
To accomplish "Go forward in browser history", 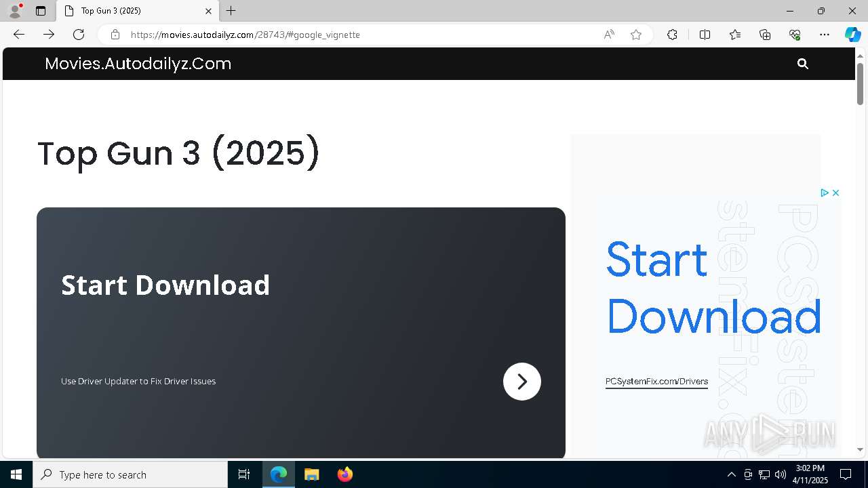I will click(x=49, y=35).
